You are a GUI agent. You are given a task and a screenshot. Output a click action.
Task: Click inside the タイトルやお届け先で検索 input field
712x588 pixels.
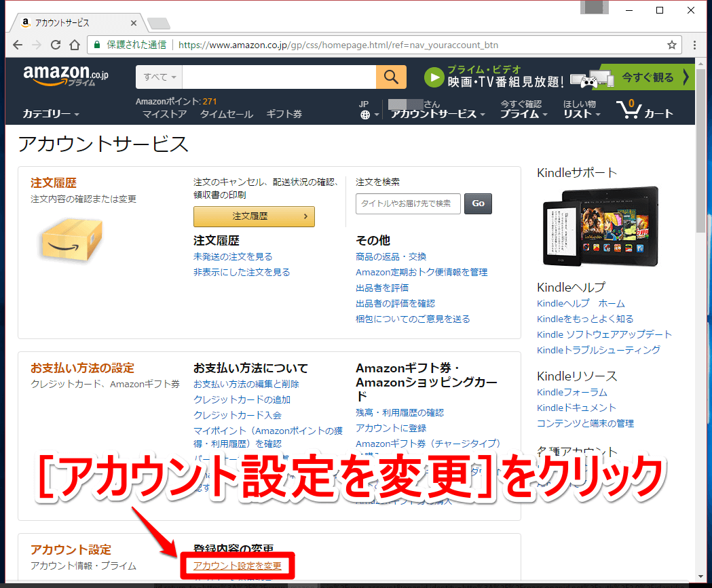[407, 203]
